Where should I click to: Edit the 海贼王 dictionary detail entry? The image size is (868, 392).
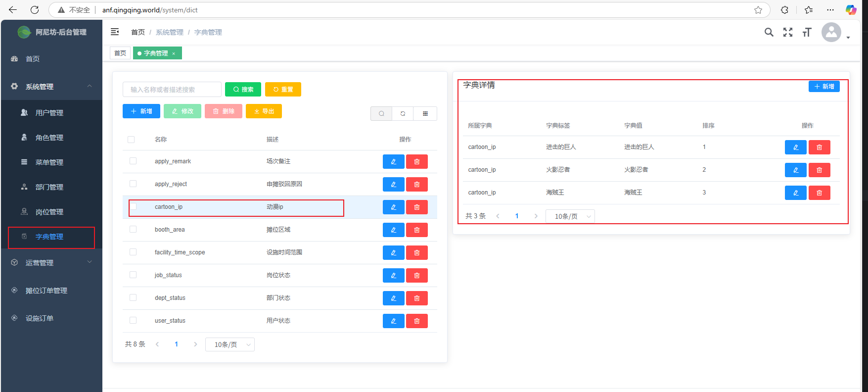pos(795,193)
